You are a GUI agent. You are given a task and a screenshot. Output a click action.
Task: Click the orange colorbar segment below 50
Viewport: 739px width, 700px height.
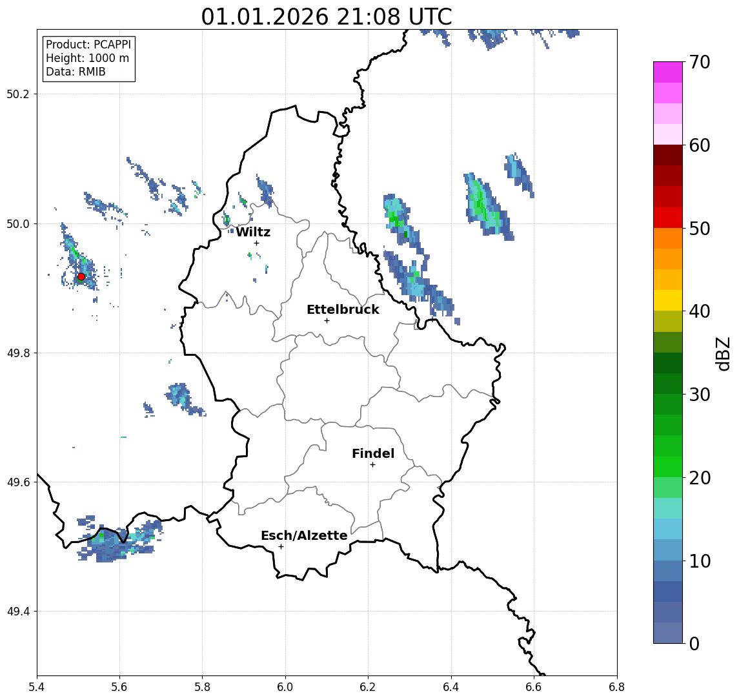[668, 238]
